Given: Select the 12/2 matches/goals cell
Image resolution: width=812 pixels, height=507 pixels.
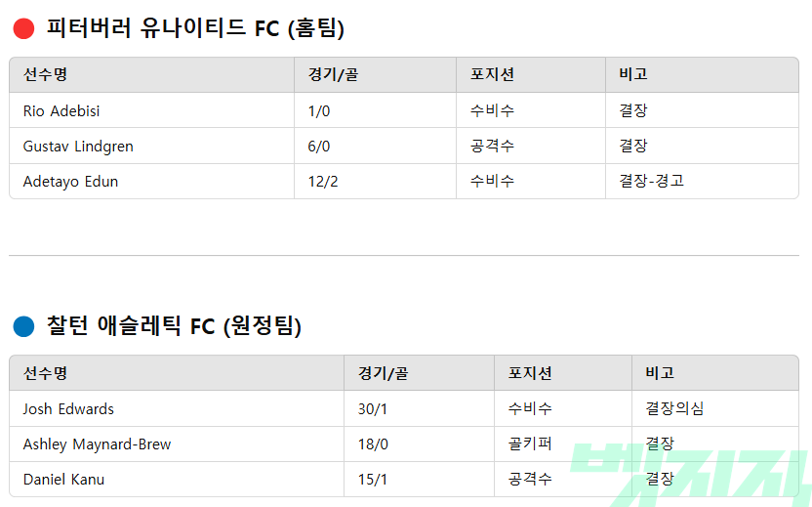Looking at the screenshot, I should [x=323, y=182].
